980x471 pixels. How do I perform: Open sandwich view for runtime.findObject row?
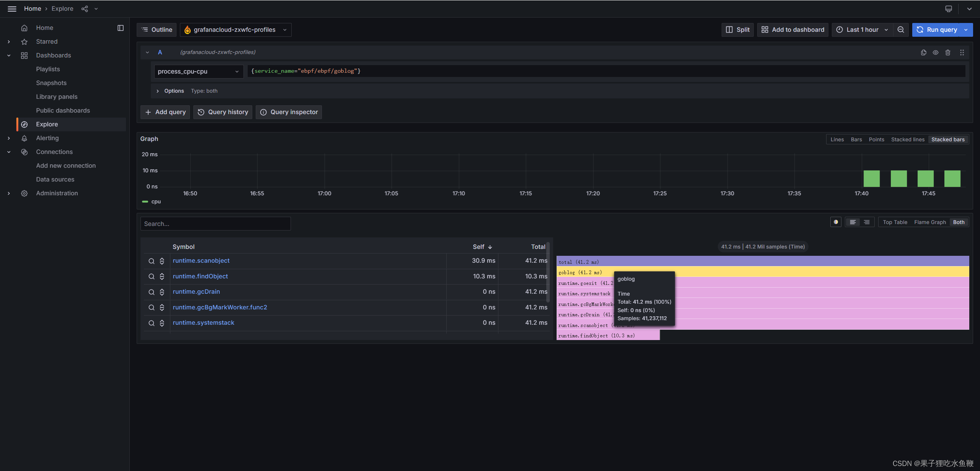[x=162, y=276]
